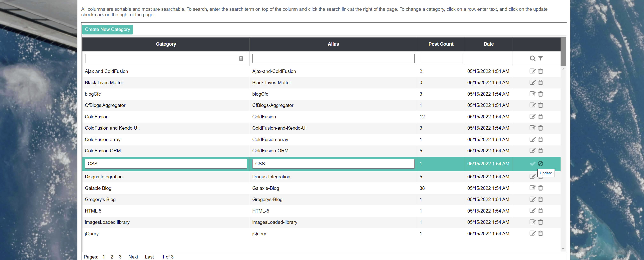Delete the HTML 5 category
Viewport: 644px width, 260px height.
[x=541, y=211]
